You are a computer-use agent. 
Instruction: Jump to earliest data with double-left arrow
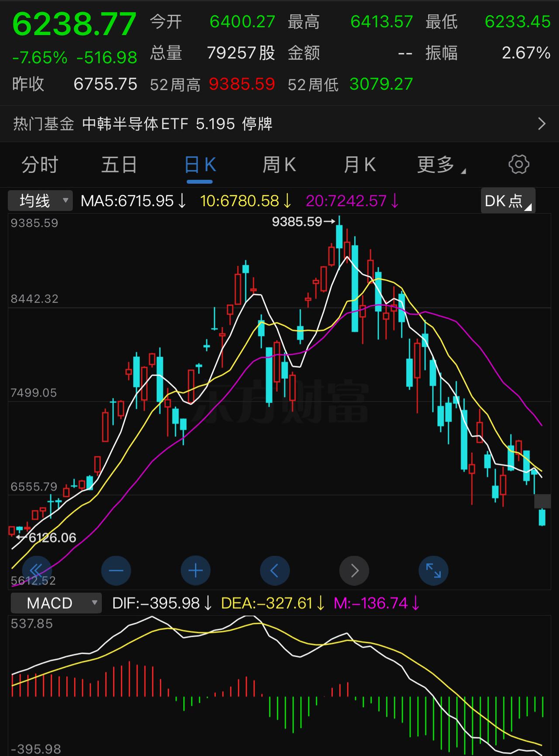tap(37, 570)
